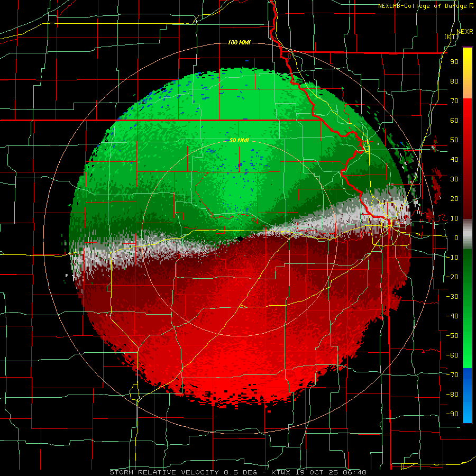
Task: Click the -20 value on the color scale
Action: tap(452, 277)
